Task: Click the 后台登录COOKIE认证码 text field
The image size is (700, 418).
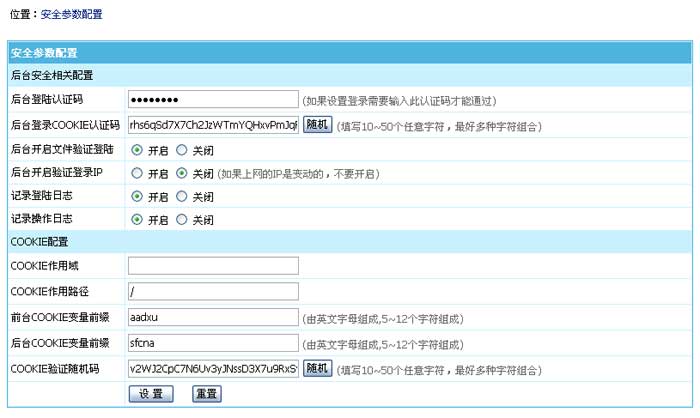Action: (213, 125)
